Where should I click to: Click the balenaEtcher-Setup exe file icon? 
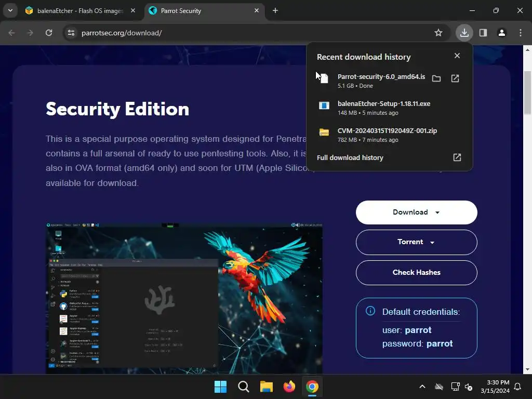(x=324, y=105)
